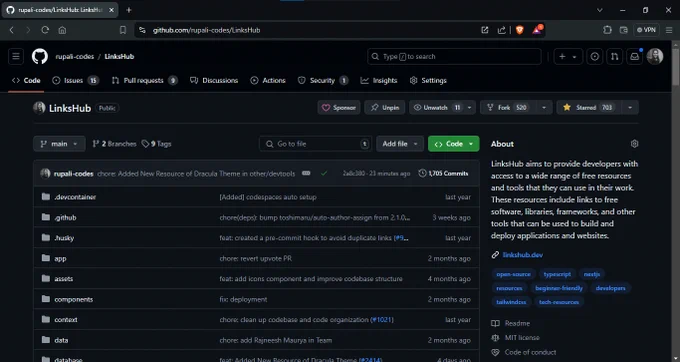Switch to the Issues tab
680x362 pixels.
click(75, 81)
